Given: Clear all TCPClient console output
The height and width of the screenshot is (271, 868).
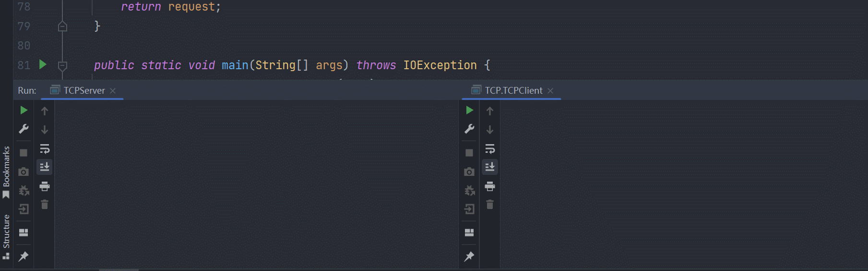Looking at the screenshot, I should 490,205.
